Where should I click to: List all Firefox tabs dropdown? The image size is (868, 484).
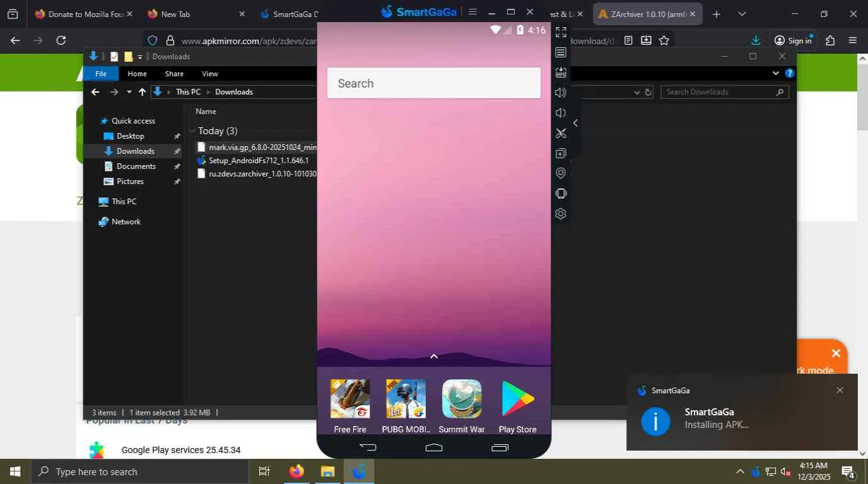coord(742,14)
